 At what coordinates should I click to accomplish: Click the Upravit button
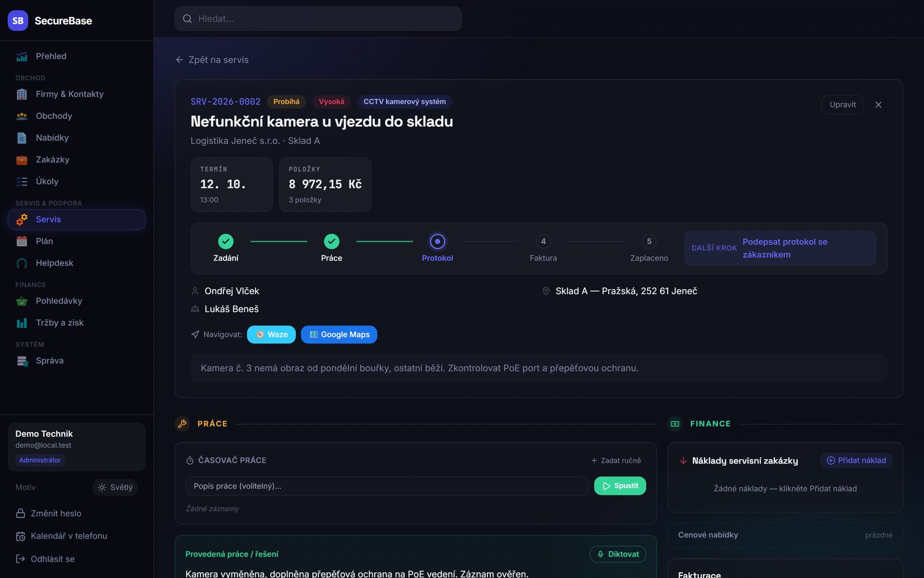(x=843, y=105)
